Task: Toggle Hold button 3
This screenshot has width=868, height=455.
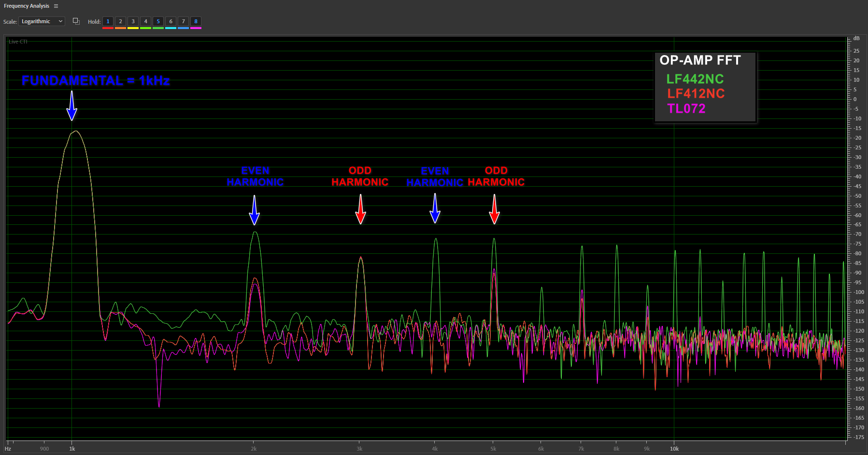Action: click(x=133, y=21)
